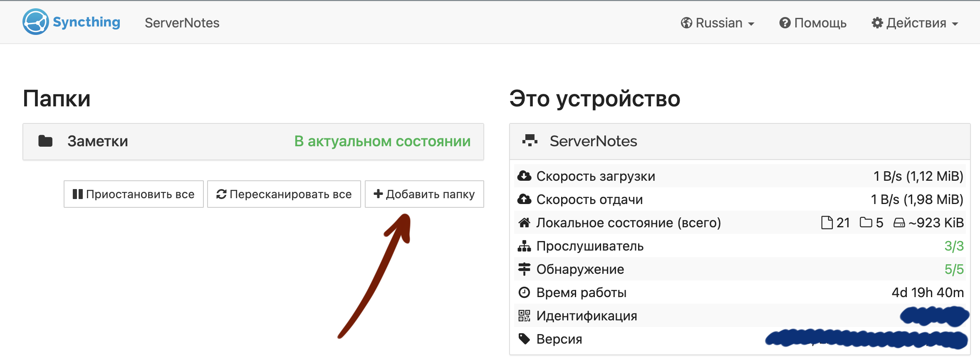This screenshot has height=364, width=980.
Task: Click the ServerNotes title in navbar
Action: click(x=182, y=23)
